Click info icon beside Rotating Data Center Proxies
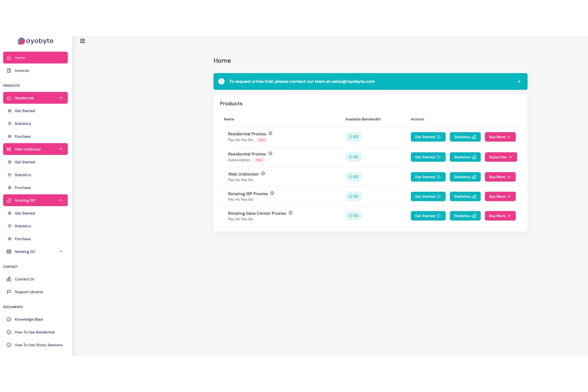The width and height of the screenshot is (588, 392). [290, 213]
